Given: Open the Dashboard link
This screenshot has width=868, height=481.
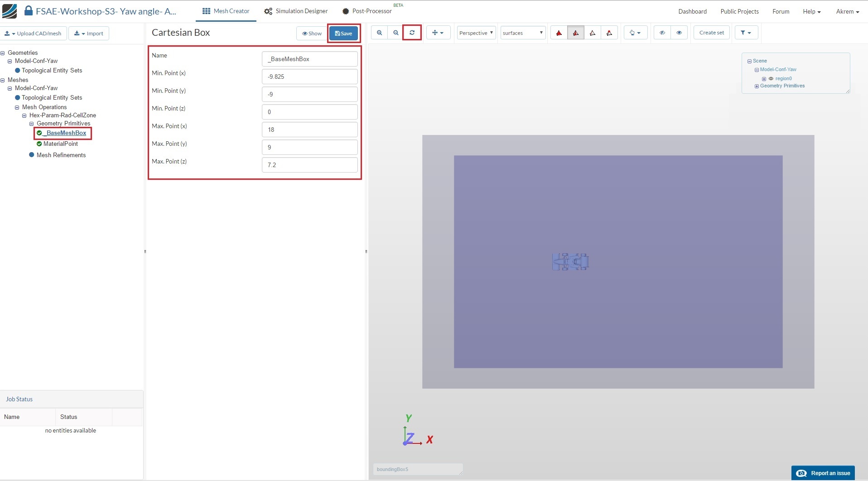Looking at the screenshot, I should 692,11.
